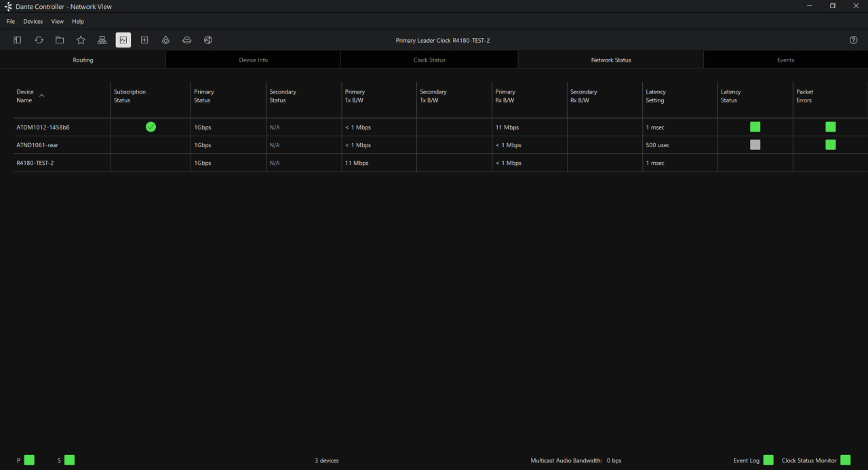Open the Devices menu
Screen dimensions: 868x470
coord(33,22)
